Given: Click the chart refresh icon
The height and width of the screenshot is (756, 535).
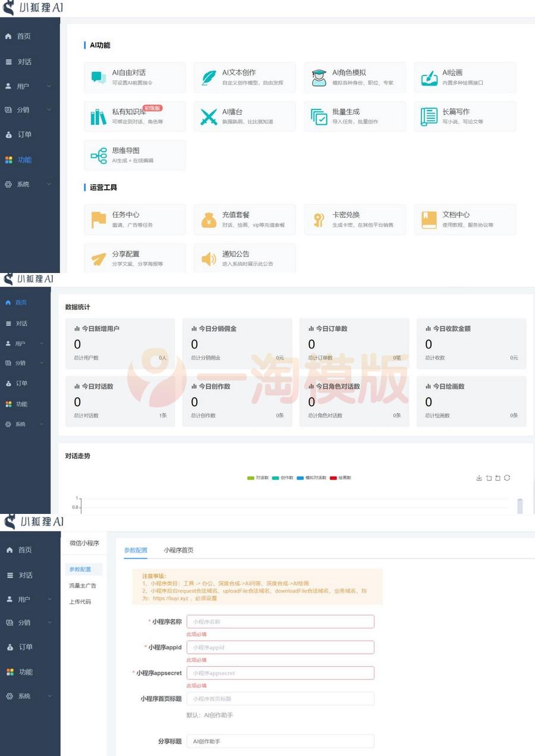Looking at the screenshot, I should click(x=507, y=478).
